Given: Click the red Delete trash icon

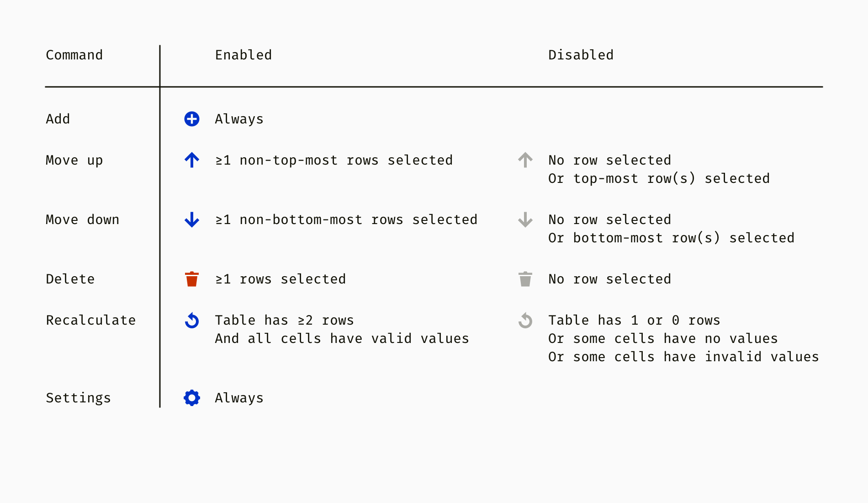Looking at the screenshot, I should click(192, 279).
